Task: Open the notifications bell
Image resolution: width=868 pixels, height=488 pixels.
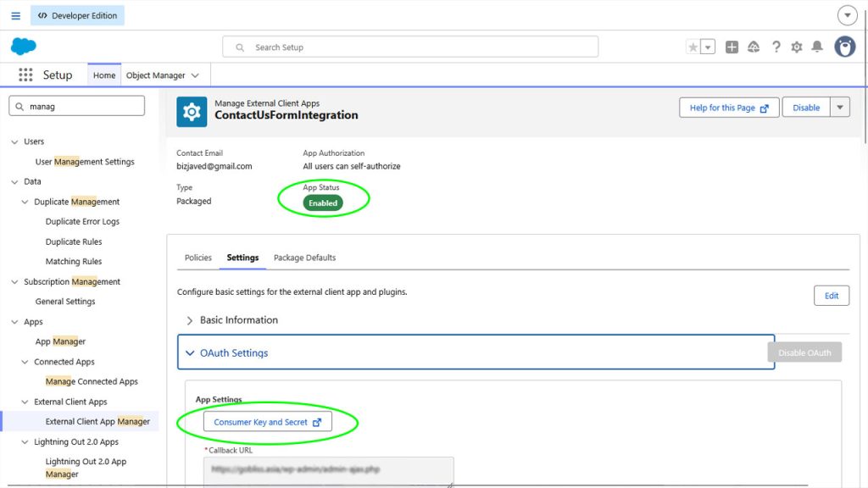Action: point(817,47)
